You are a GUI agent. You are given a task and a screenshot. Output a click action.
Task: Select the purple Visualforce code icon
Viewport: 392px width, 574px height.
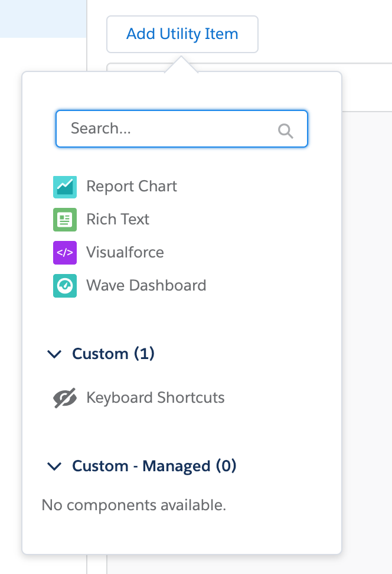(65, 253)
